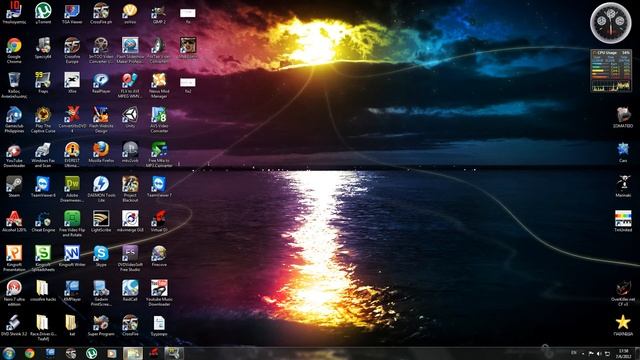The height and width of the screenshot is (360, 640).
Task: Open the Flash Website Design shortcut
Action: (x=101, y=120)
